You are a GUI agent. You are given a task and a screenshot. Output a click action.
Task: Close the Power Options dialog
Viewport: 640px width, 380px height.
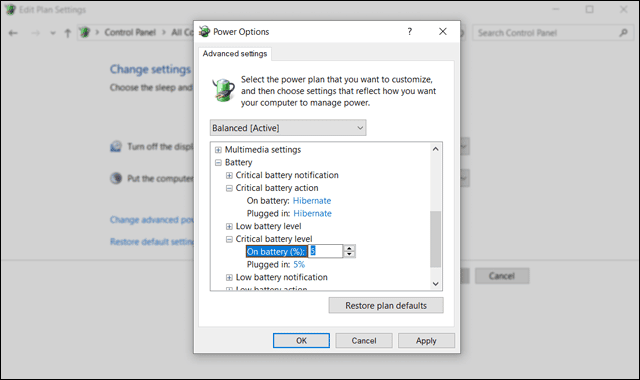pos(442,31)
